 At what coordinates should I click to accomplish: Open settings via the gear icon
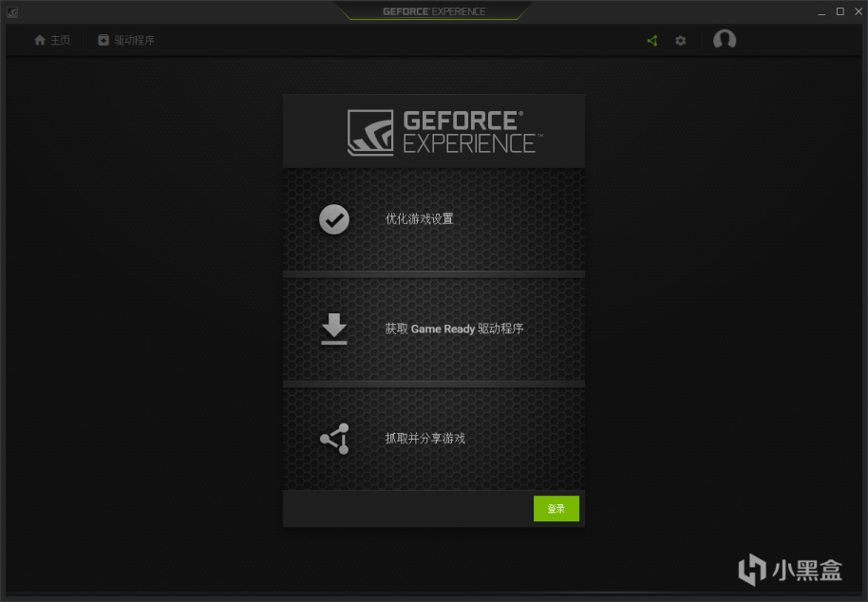pyautogui.click(x=680, y=41)
